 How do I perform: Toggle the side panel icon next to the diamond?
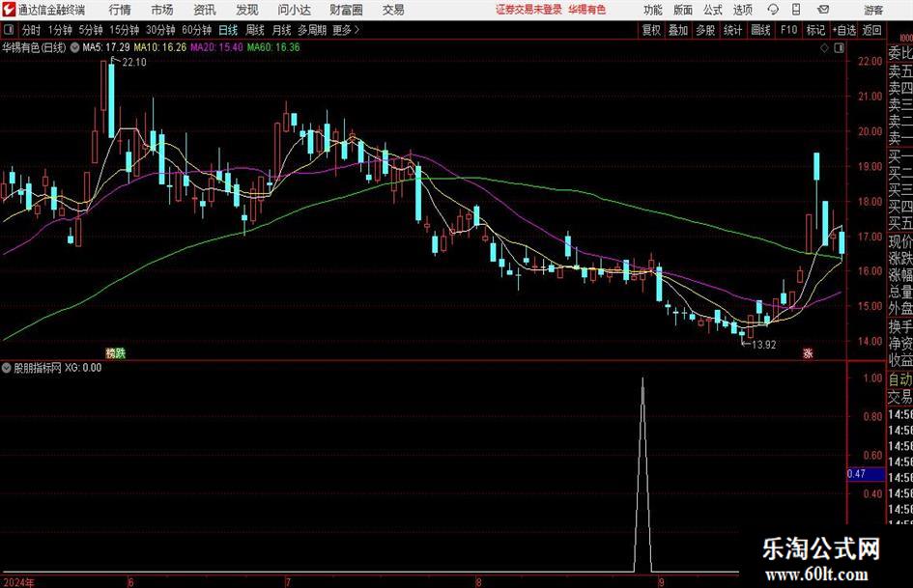coord(839,48)
